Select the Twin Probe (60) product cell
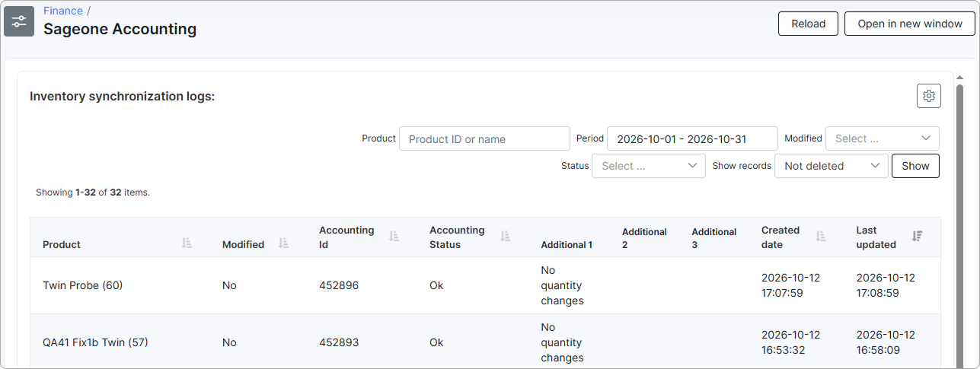This screenshot has height=369, width=980. 83,285
